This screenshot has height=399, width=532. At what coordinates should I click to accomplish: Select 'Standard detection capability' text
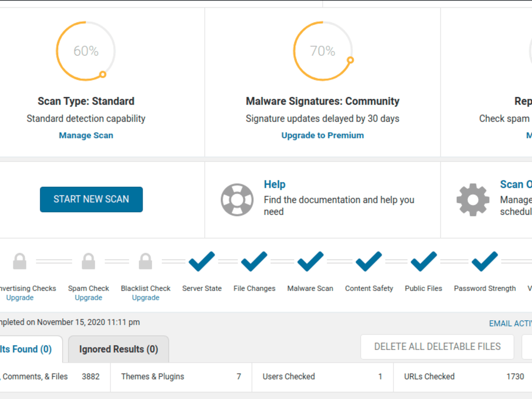pos(86,119)
